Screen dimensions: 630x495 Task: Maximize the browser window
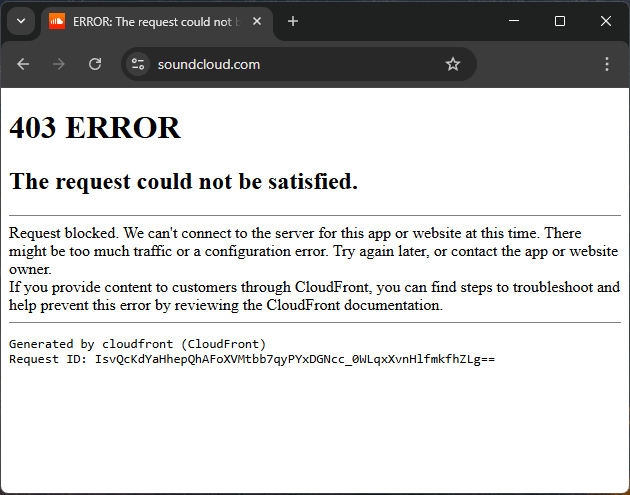pyautogui.click(x=560, y=21)
